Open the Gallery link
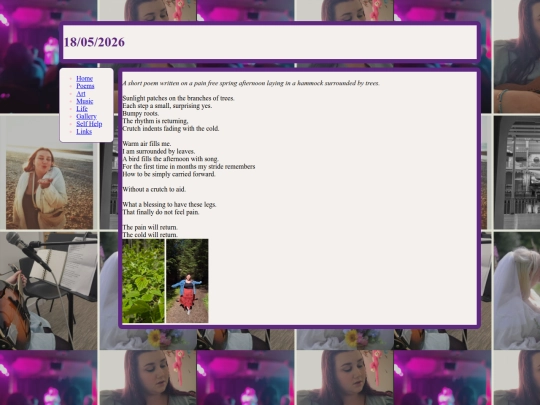This screenshot has height=405, width=540. tap(86, 116)
